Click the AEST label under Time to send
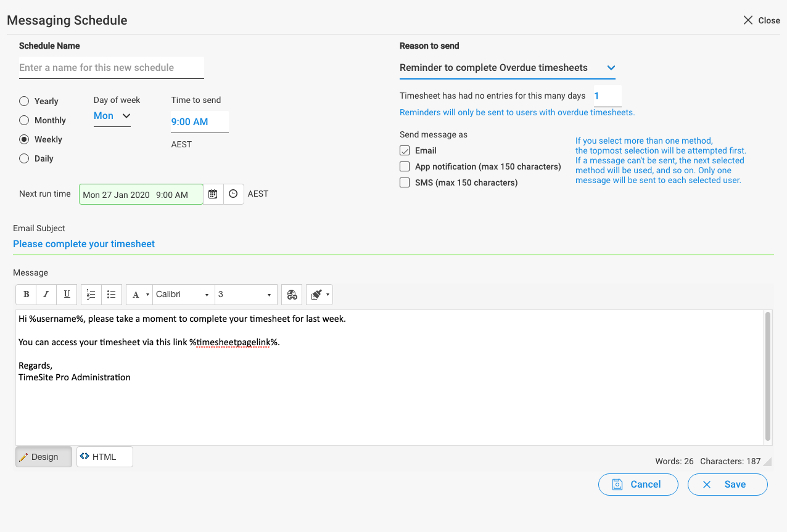 (x=181, y=144)
